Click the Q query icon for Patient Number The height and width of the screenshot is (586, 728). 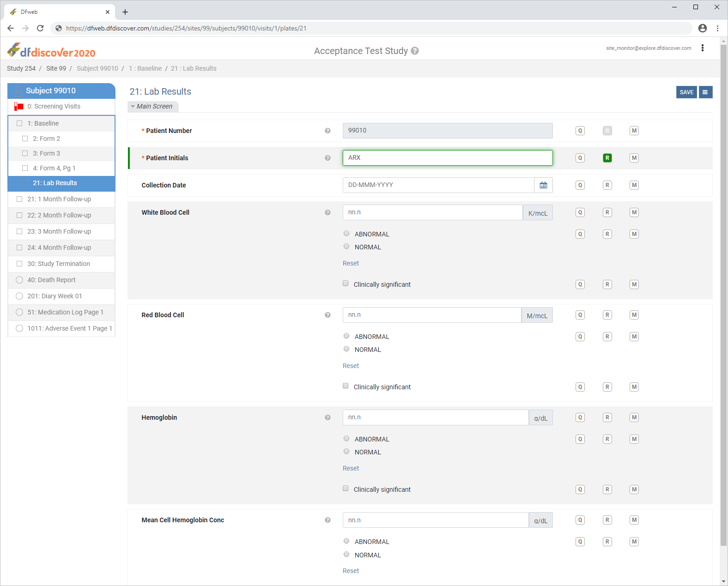coord(580,131)
